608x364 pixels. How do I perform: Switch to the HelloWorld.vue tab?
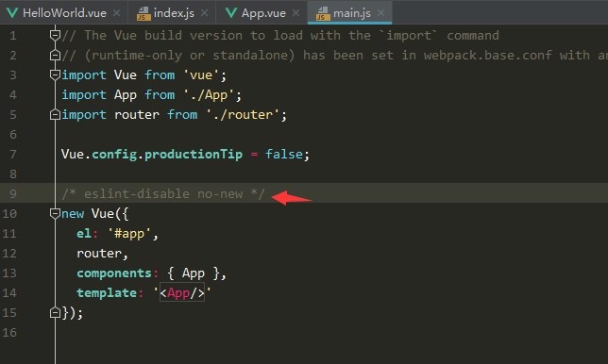tap(64, 13)
